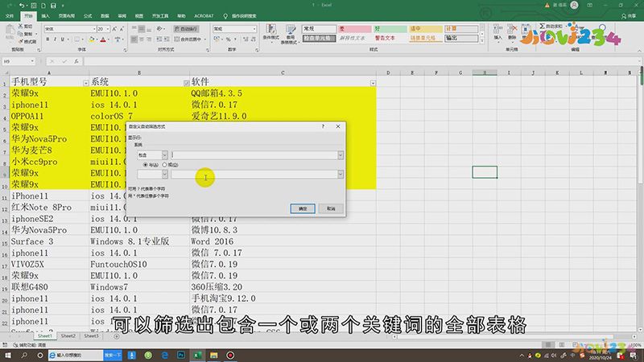The height and width of the screenshot is (362, 644).
Task: Select the pink Bad cell style
Action: [x=354, y=29]
